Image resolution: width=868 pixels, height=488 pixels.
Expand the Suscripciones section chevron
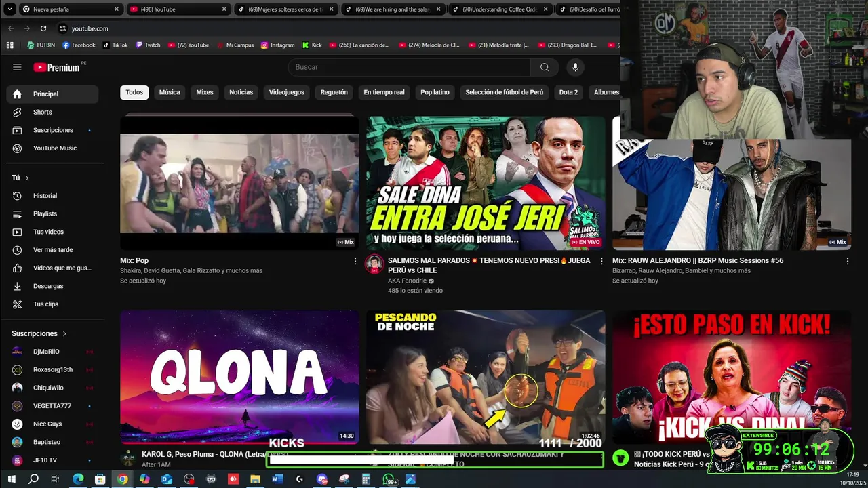pyautogui.click(x=64, y=333)
